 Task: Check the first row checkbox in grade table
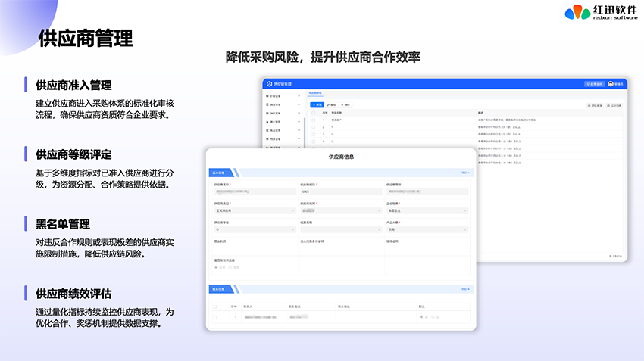(313, 120)
